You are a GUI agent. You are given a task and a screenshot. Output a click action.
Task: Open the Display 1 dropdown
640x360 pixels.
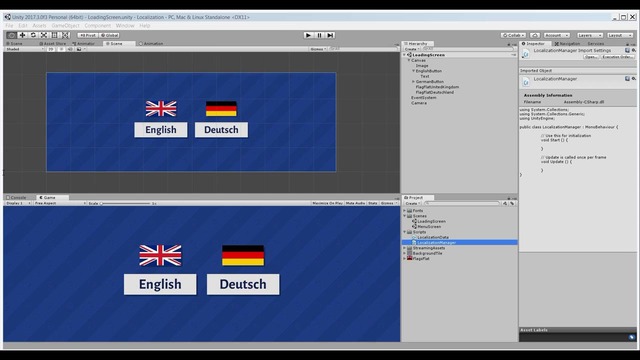pos(18,203)
